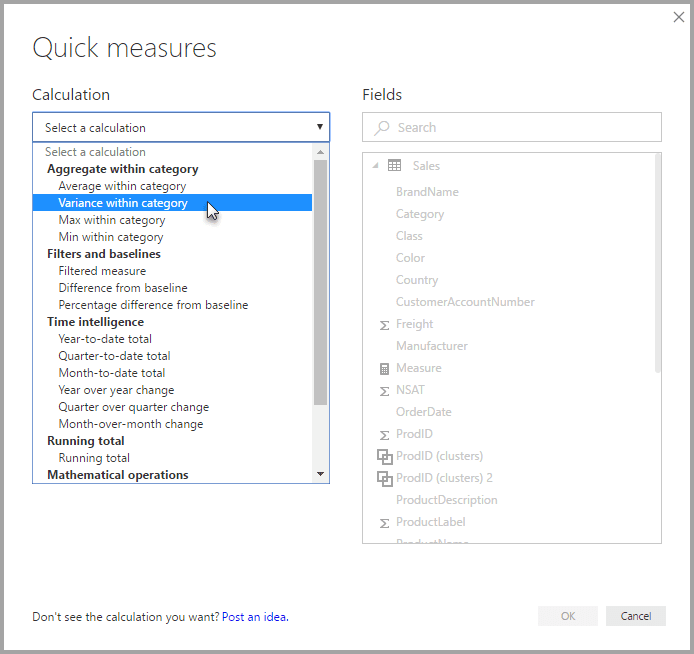Click the Fields list scrollbar
The image size is (694, 654).
[x=658, y=264]
